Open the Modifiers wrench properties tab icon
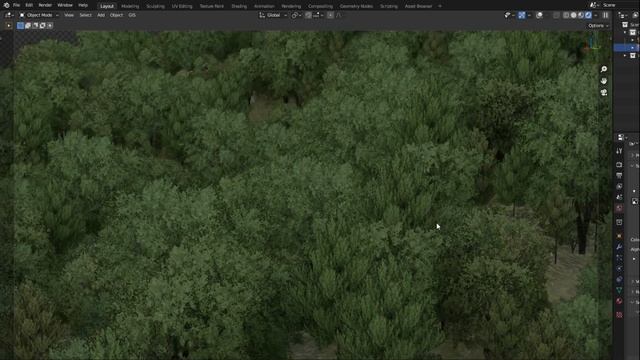 point(619,247)
